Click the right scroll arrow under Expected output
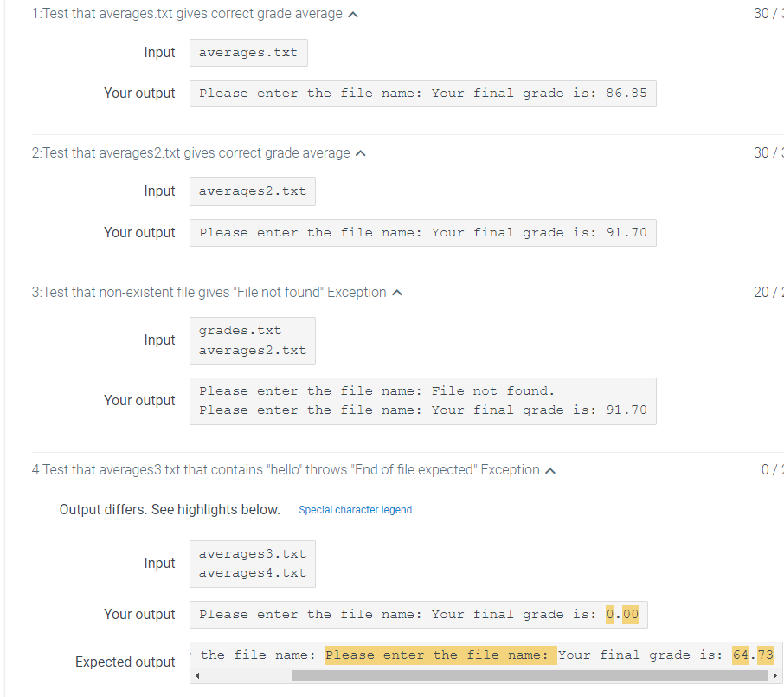The height and width of the screenshot is (697, 784). 776,674
